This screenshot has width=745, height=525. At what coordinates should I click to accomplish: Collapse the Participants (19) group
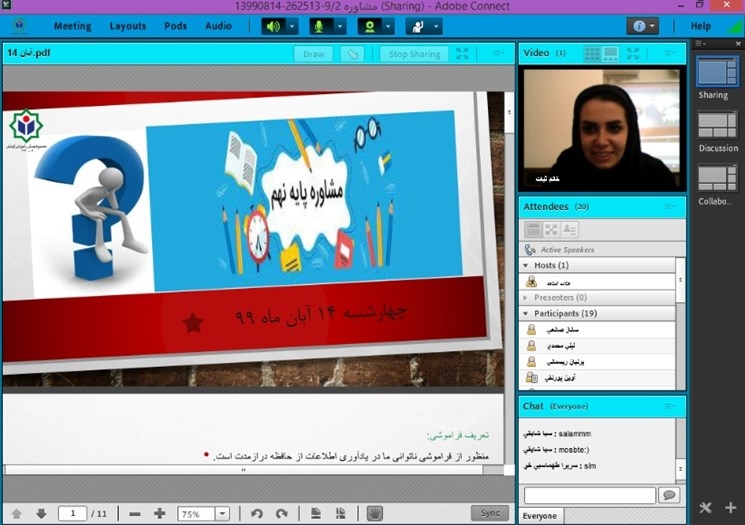524,313
